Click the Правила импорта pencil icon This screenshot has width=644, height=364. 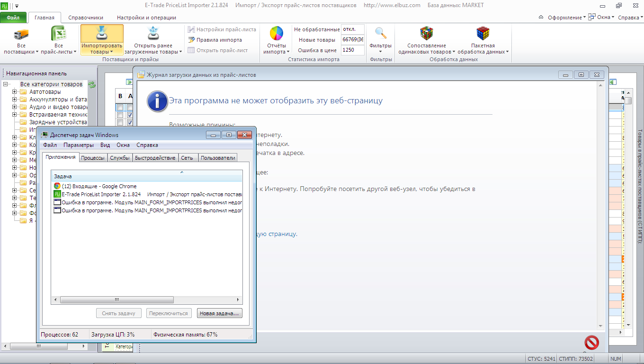pyautogui.click(x=191, y=40)
